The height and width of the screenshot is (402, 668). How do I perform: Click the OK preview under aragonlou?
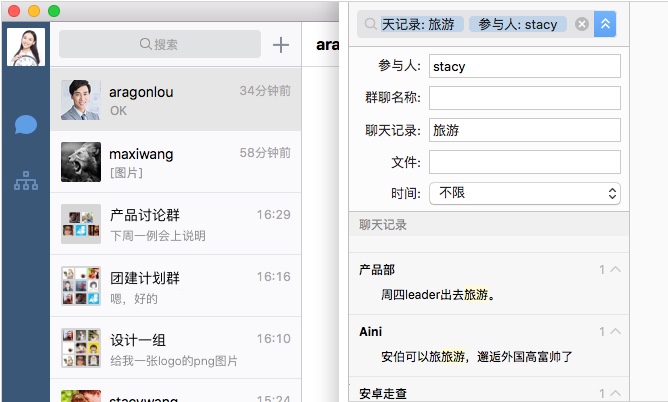[x=118, y=111]
